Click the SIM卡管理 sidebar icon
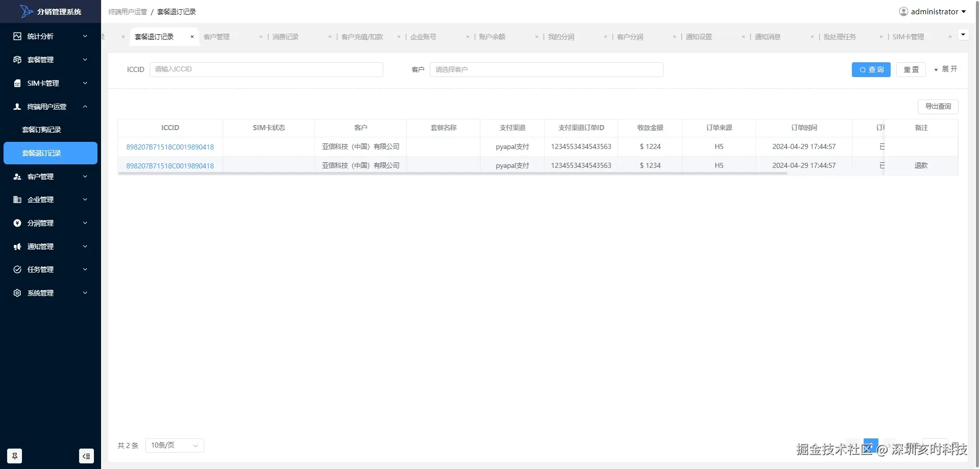Screen dimensions: 980x469 (17, 83)
